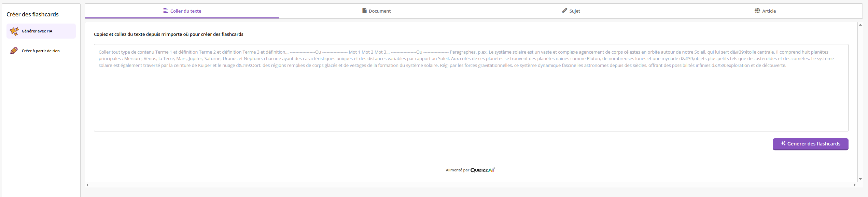This screenshot has width=868, height=197.
Task: Click the pencil icon for creating from scratch
Action: (x=14, y=51)
